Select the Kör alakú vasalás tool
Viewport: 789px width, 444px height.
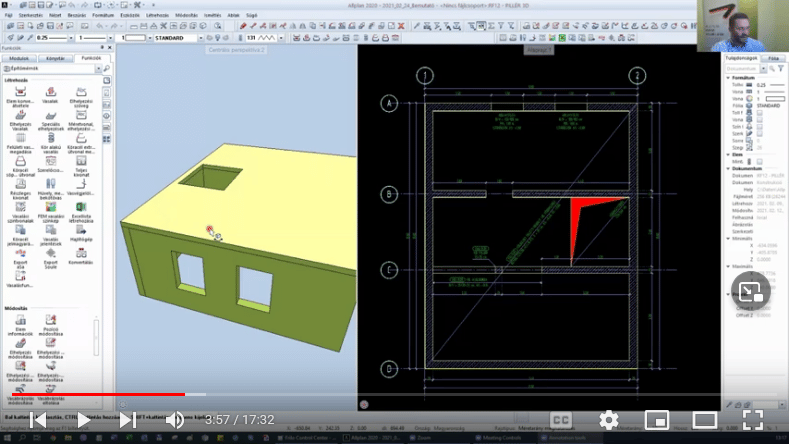(50, 149)
